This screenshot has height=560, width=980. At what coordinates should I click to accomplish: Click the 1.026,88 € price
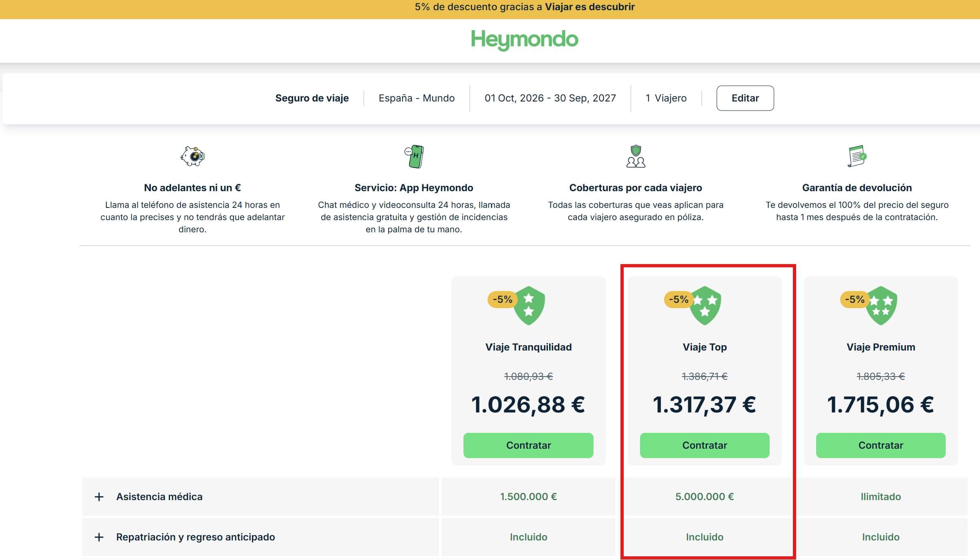pyautogui.click(x=528, y=405)
